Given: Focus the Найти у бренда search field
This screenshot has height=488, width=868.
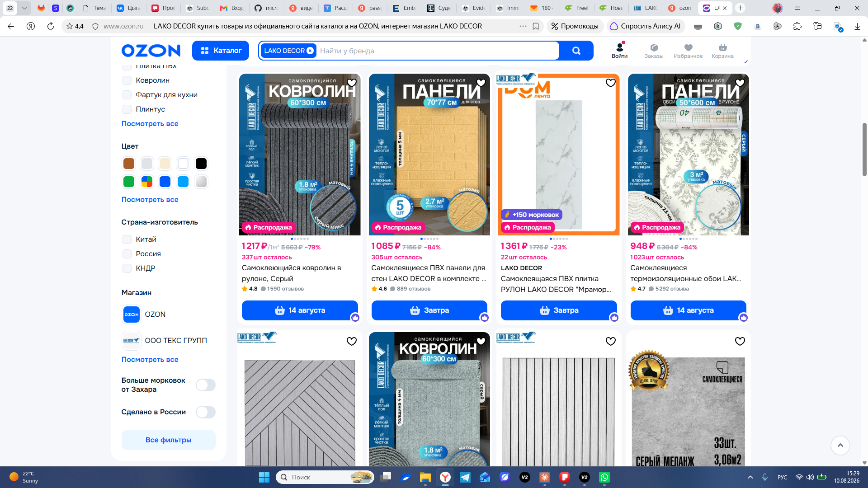Looking at the screenshot, I should point(438,51).
